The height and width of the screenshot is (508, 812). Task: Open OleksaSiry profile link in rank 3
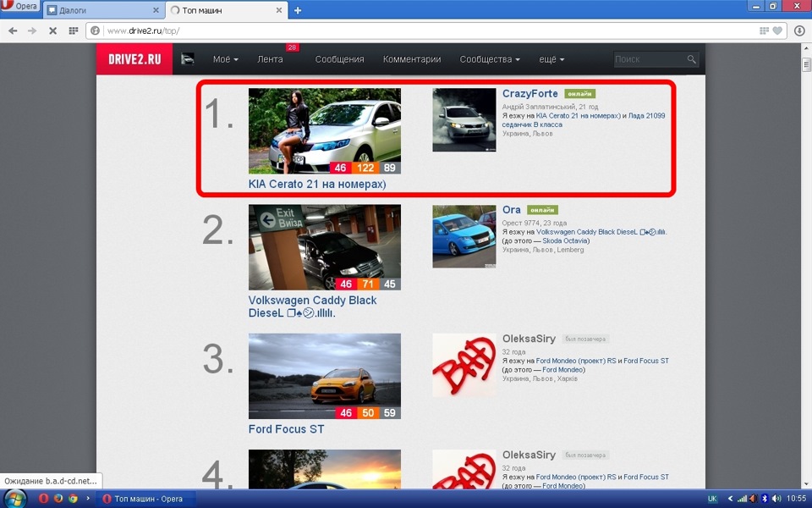tap(529, 339)
